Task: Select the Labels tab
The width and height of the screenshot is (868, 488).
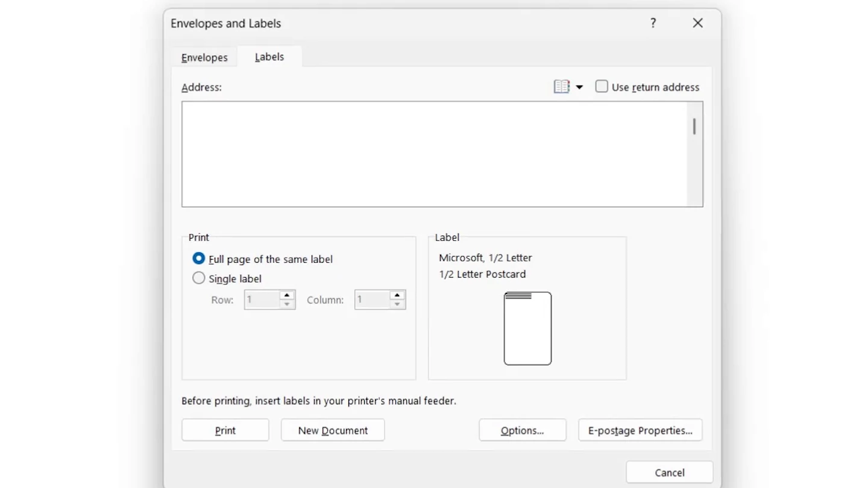Action: tap(269, 57)
